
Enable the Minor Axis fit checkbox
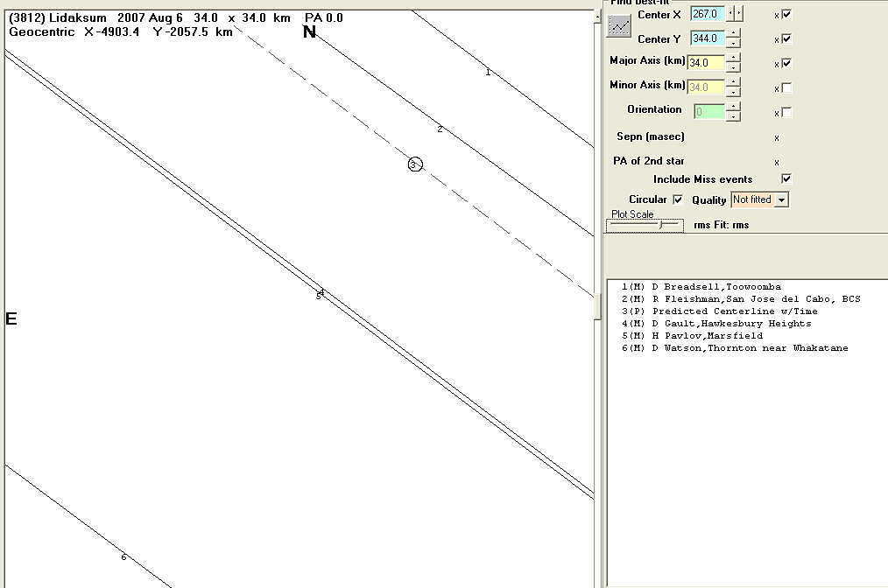(786, 87)
